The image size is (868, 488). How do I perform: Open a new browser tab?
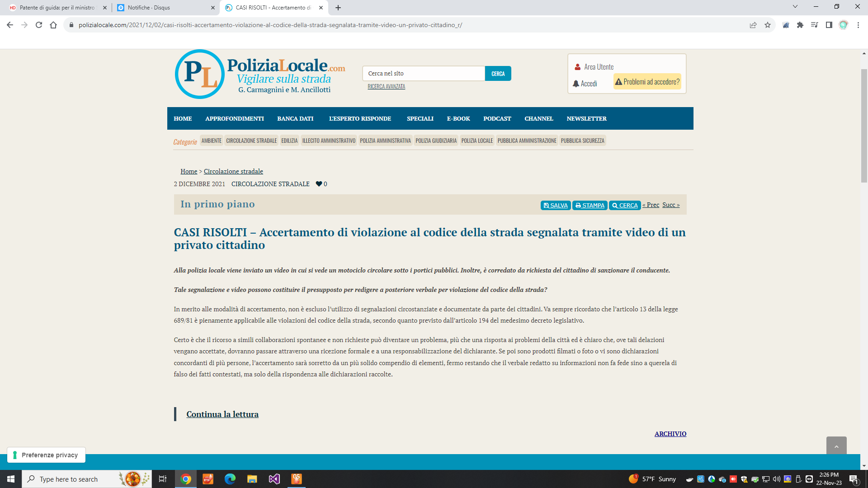coord(338,8)
